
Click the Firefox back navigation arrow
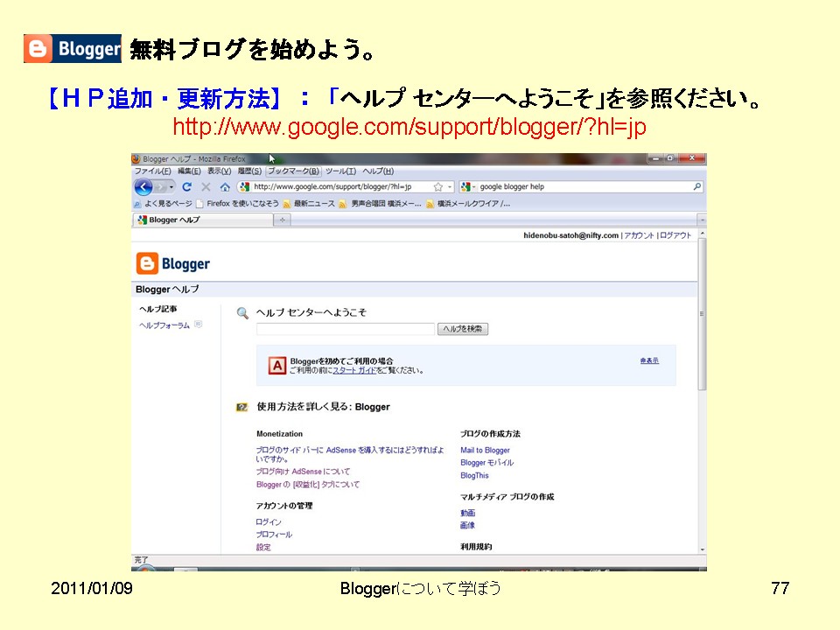click(144, 186)
